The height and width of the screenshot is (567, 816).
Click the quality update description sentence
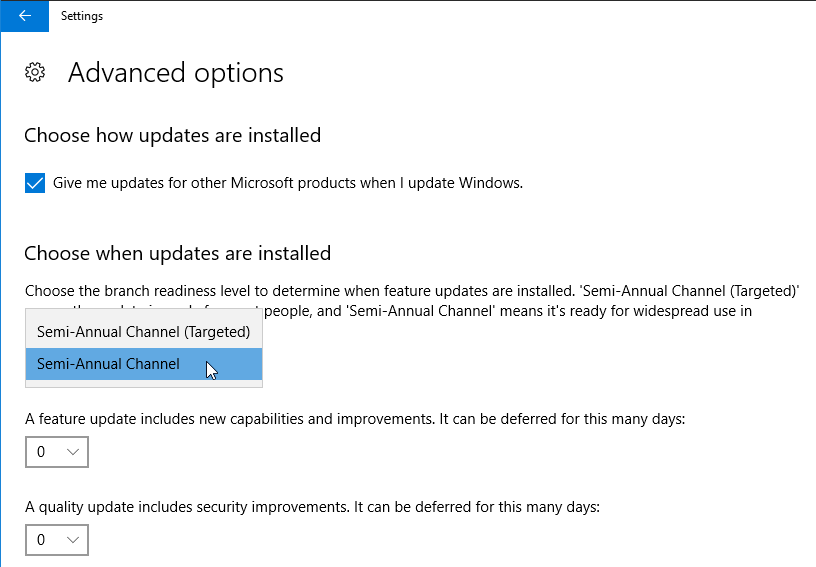point(312,507)
